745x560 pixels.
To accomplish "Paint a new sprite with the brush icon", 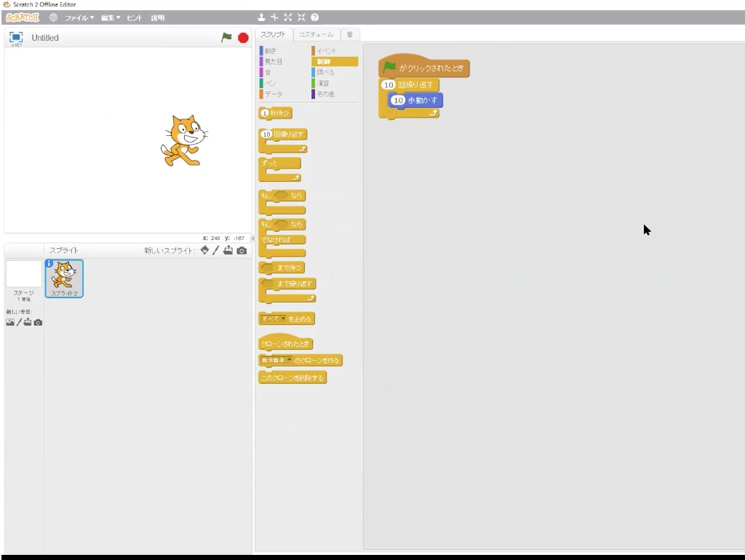I will (216, 250).
